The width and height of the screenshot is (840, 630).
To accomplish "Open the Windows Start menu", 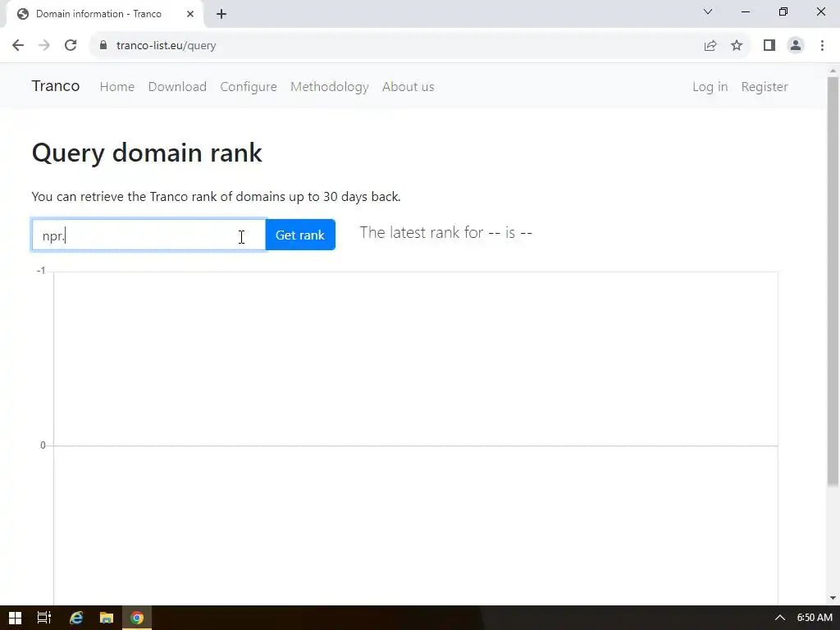I will click(15, 618).
